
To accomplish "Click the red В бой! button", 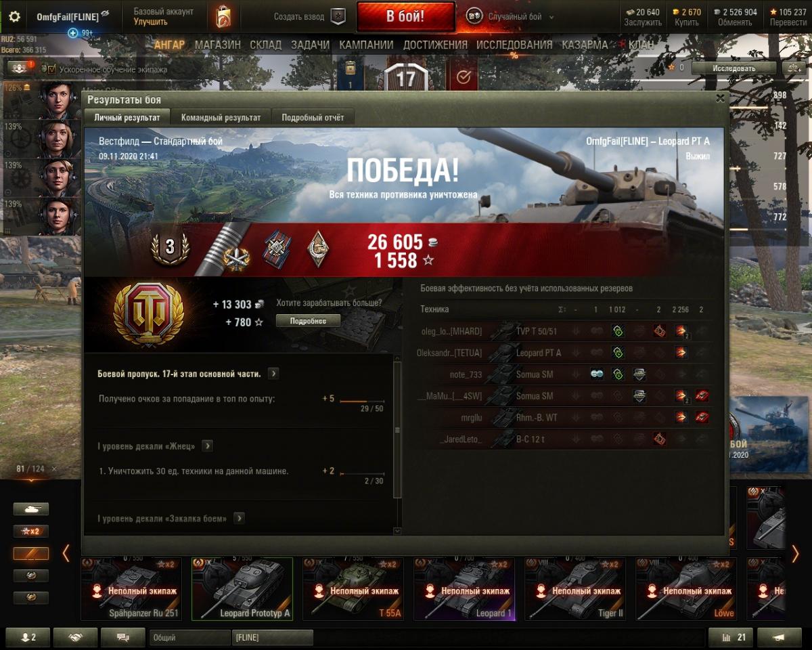I will pyautogui.click(x=406, y=17).
